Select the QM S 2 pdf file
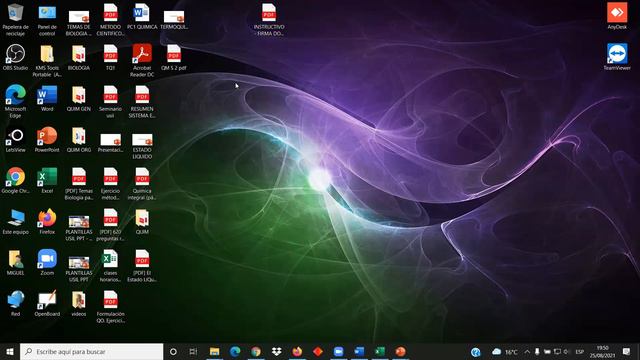The width and height of the screenshot is (640, 360). pos(174,57)
